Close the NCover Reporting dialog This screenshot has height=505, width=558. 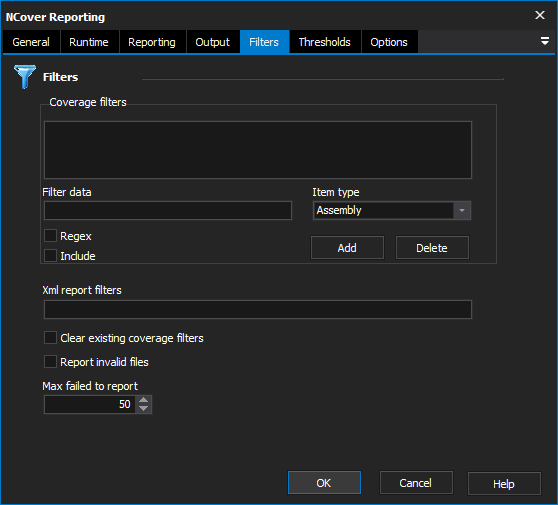pyautogui.click(x=540, y=15)
